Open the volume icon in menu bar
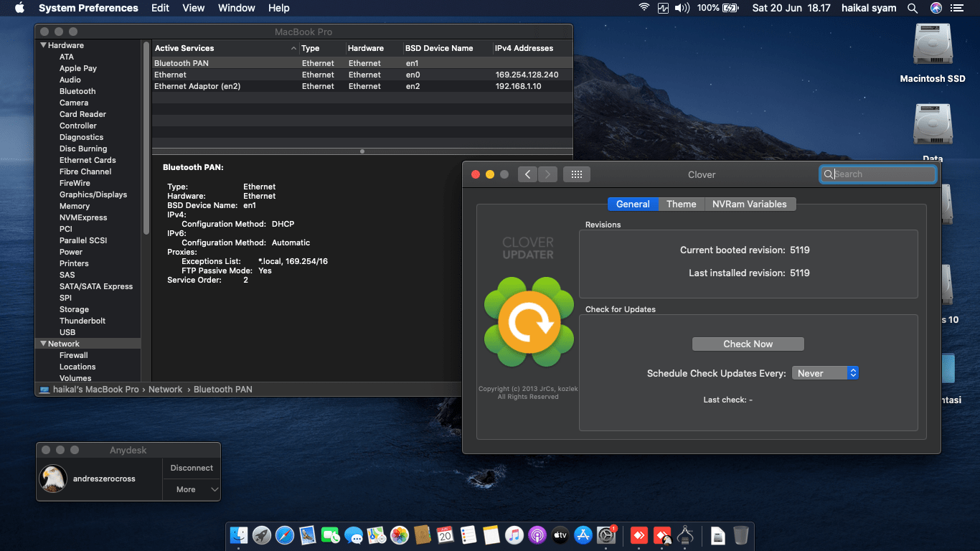 [x=682, y=8]
